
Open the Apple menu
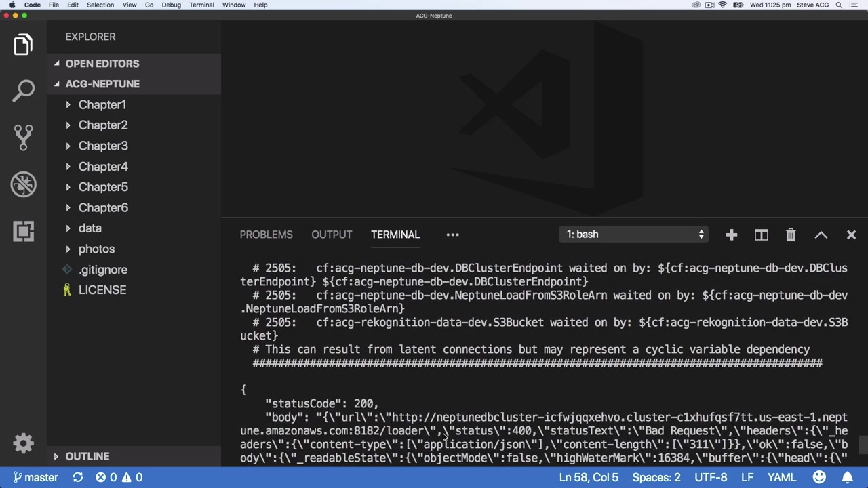tap(12, 5)
